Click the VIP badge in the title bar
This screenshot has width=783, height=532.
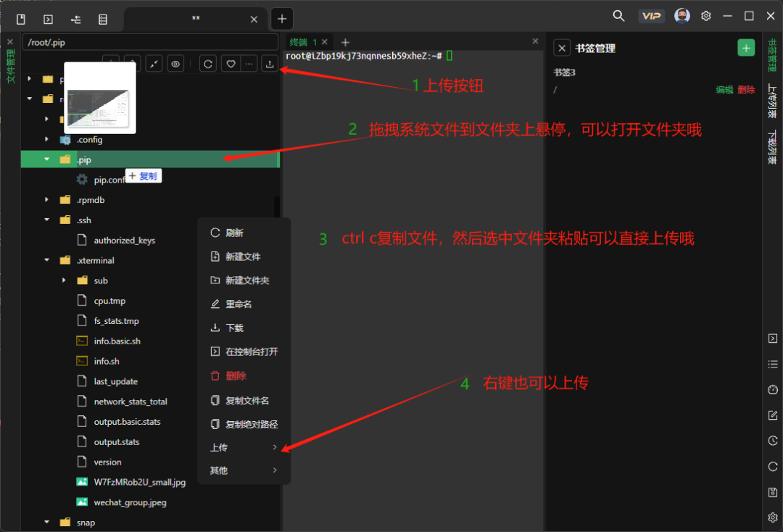(x=651, y=15)
